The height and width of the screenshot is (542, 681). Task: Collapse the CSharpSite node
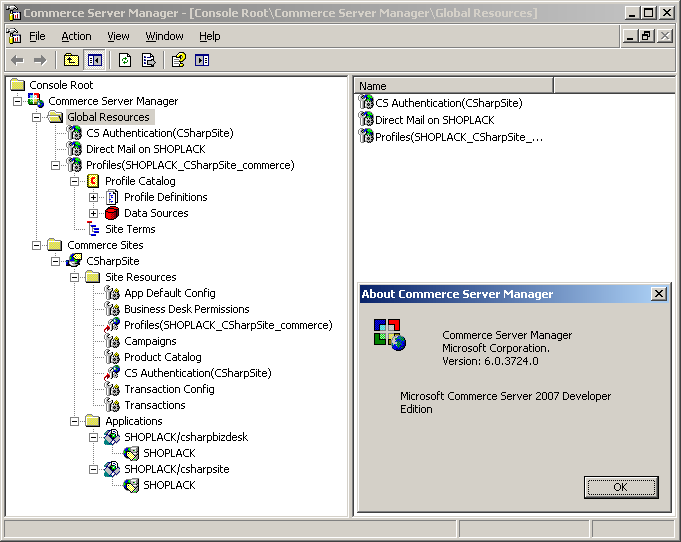(x=55, y=261)
